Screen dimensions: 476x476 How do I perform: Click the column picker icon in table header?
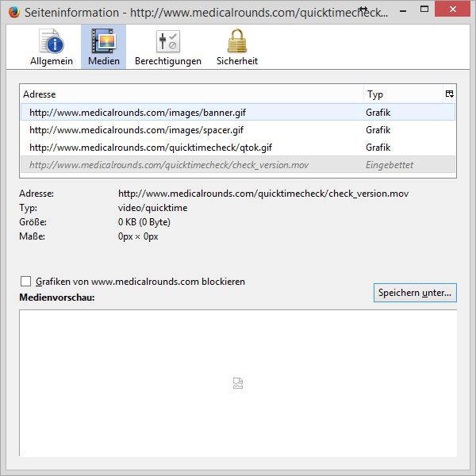(x=450, y=94)
